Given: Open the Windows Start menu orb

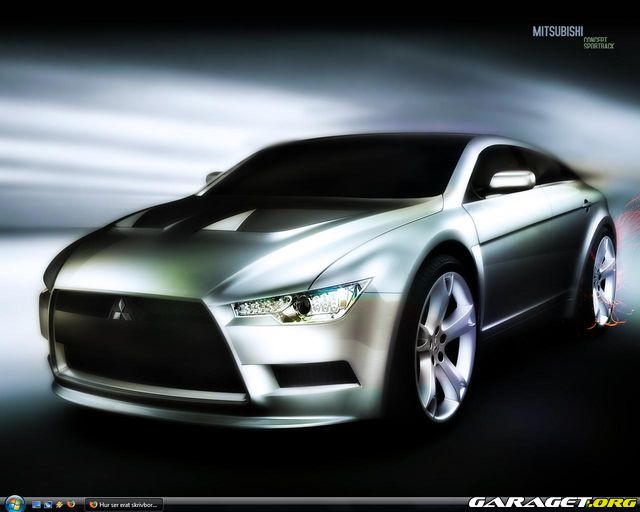Looking at the screenshot, I should pyautogui.click(x=13, y=503).
